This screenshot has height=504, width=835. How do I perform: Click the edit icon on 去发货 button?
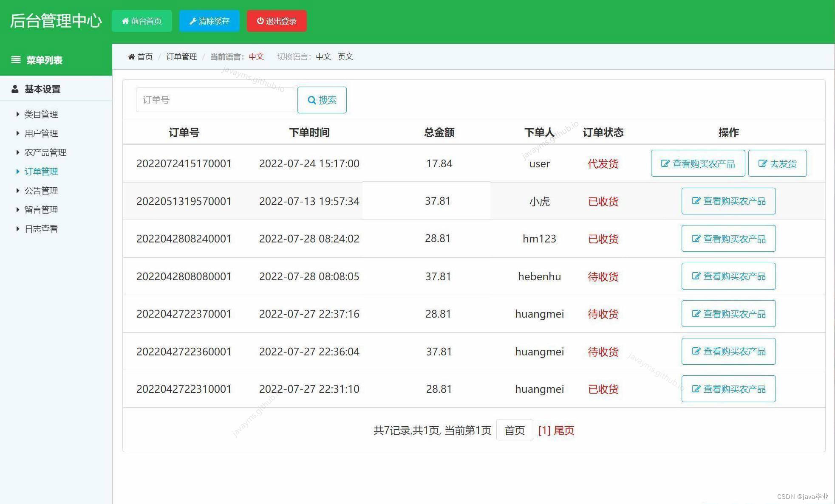pos(763,163)
